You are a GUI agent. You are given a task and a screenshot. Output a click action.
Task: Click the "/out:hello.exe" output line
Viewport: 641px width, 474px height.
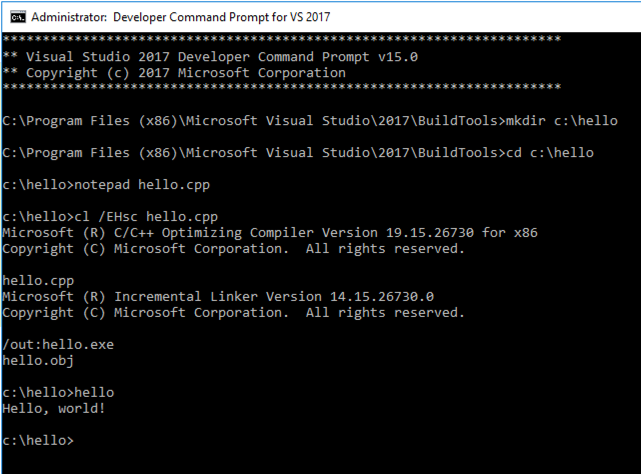pos(57,344)
